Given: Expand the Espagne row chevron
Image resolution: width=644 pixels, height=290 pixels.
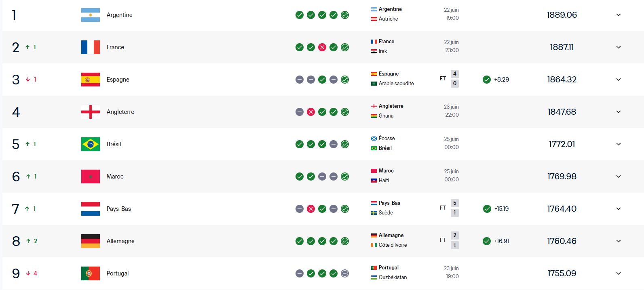Looking at the screenshot, I should 619,80.
